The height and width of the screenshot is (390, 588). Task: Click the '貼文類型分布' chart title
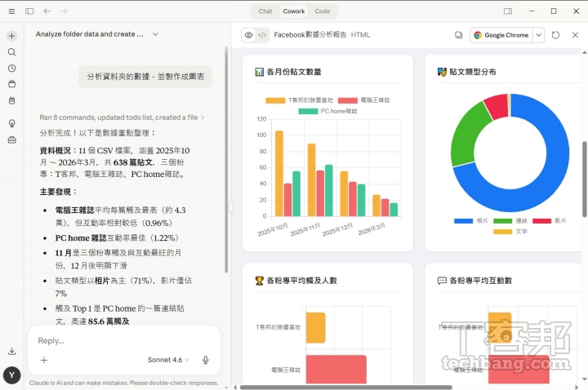473,72
